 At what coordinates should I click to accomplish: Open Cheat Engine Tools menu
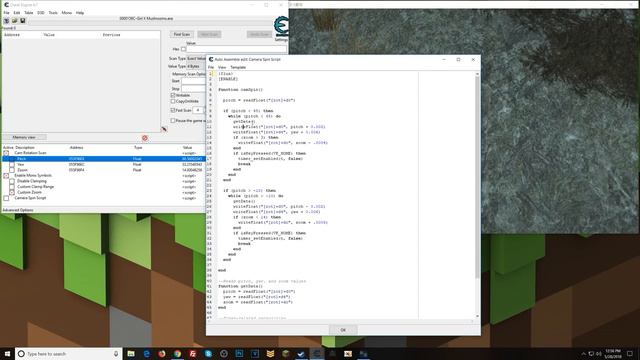pyautogui.click(x=53, y=13)
